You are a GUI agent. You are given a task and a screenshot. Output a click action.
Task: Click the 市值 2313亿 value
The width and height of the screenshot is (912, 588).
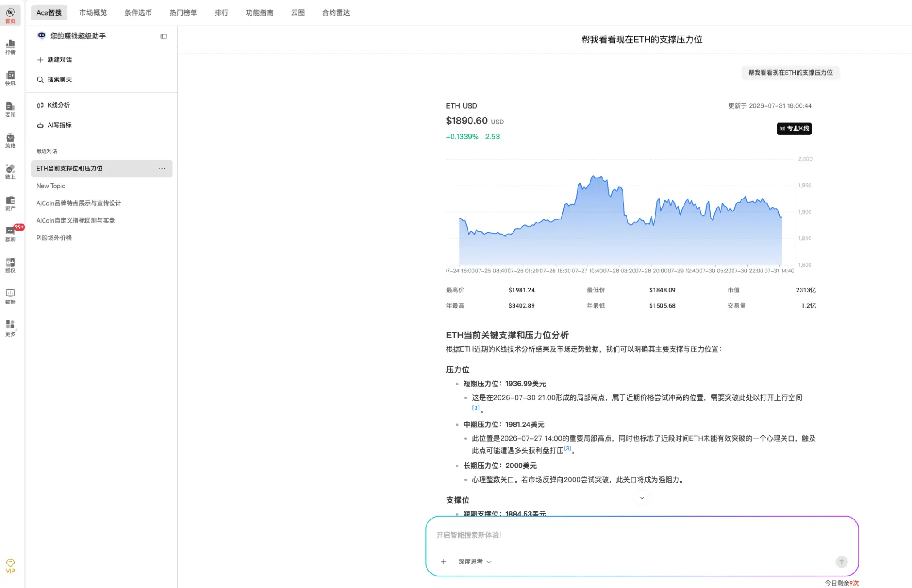point(806,290)
